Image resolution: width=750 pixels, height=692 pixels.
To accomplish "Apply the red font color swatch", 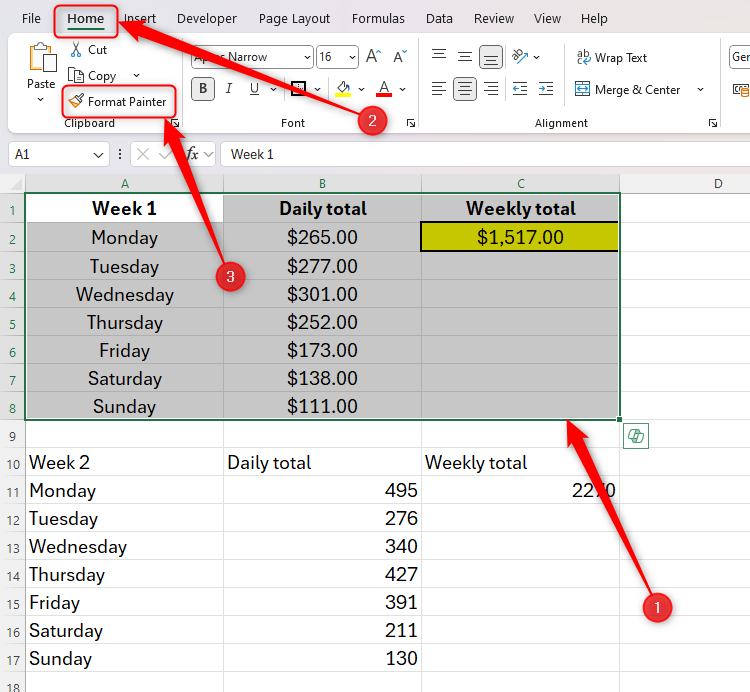I will click(385, 89).
